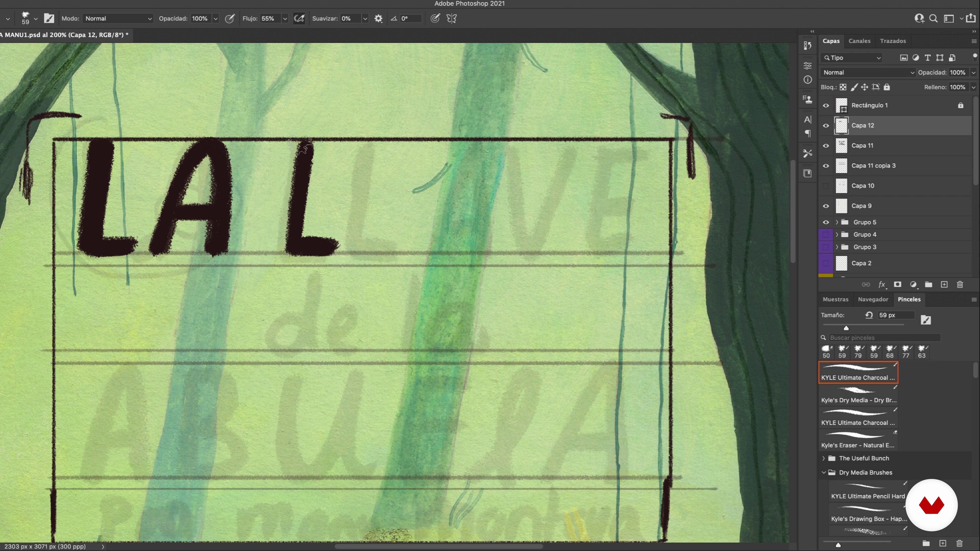This screenshot has height=551, width=980.
Task: Lock transparent pixels checkerboard icon
Action: (x=843, y=87)
